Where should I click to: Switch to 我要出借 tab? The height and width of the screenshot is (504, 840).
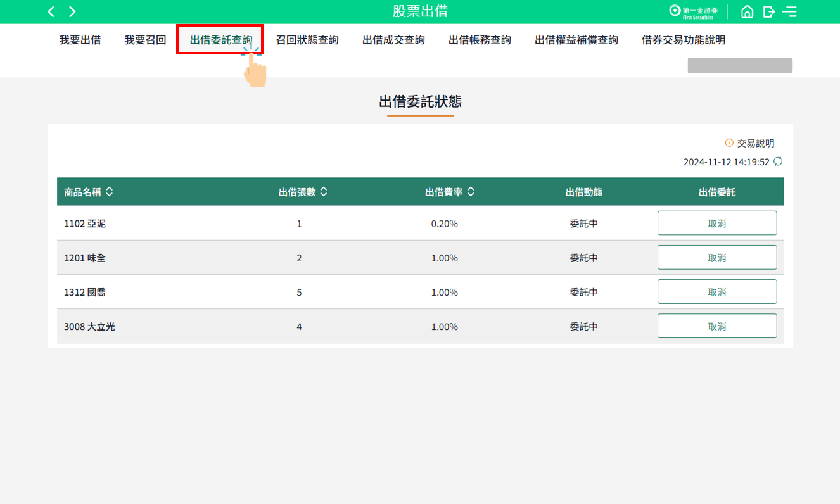pyautogui.click(x=80, y=40)
